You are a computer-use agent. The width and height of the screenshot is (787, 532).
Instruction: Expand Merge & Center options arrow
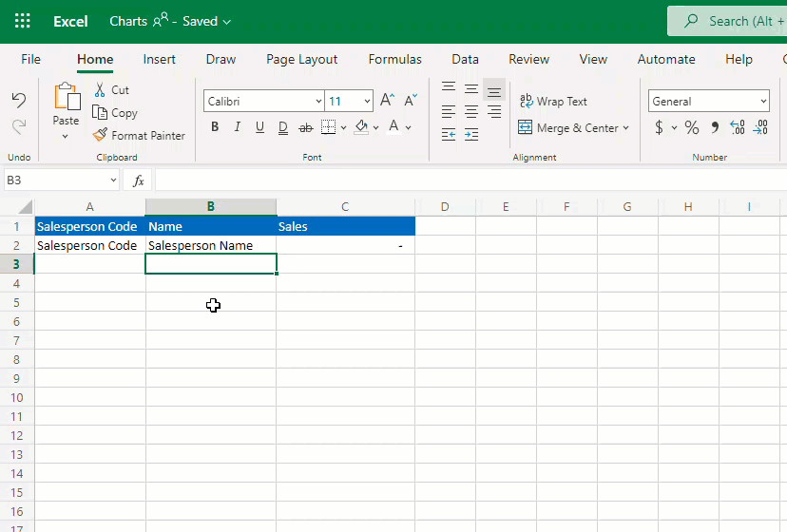pos(625,128)
